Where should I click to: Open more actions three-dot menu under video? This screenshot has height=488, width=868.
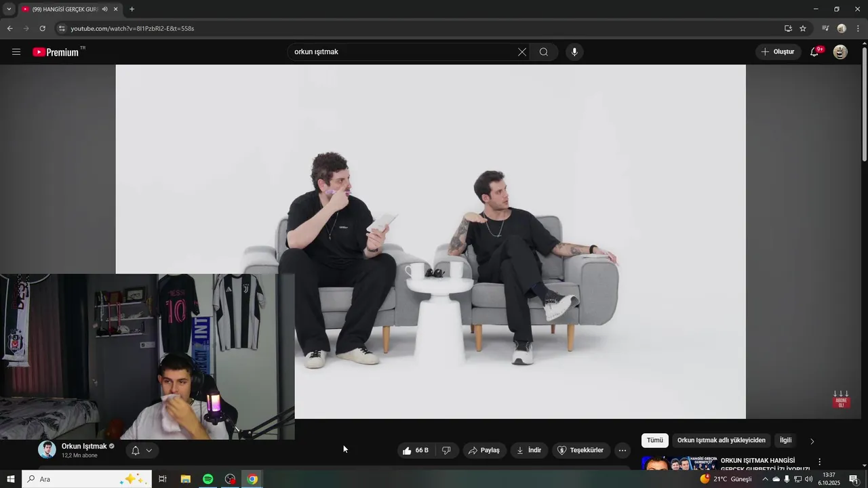pyautogui.click(x=623, y=450)
